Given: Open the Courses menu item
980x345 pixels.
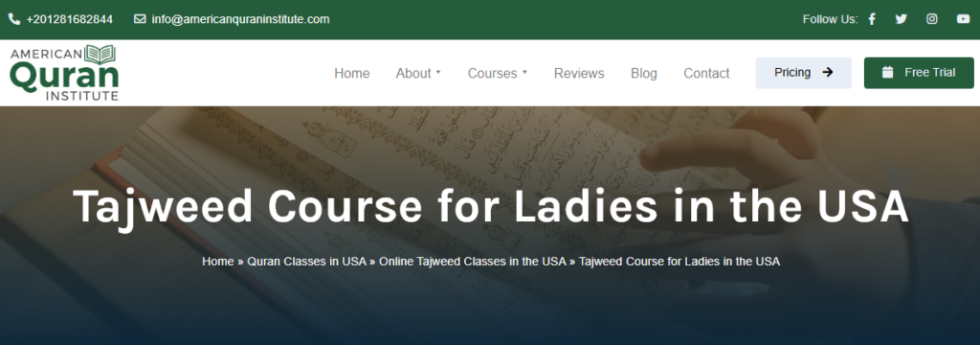Looking at the screenshot, I should tap(493, 73).
